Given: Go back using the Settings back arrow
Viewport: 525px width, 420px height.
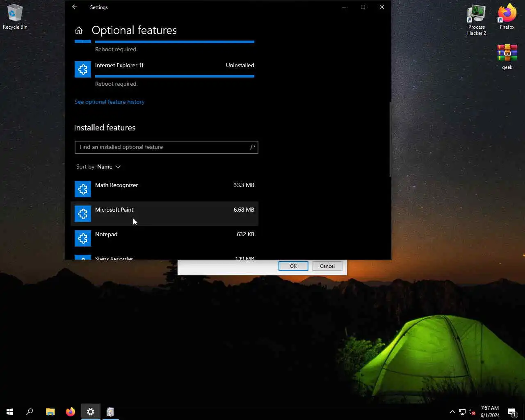Looking at the screenshot, I should [x=75, y=7].
